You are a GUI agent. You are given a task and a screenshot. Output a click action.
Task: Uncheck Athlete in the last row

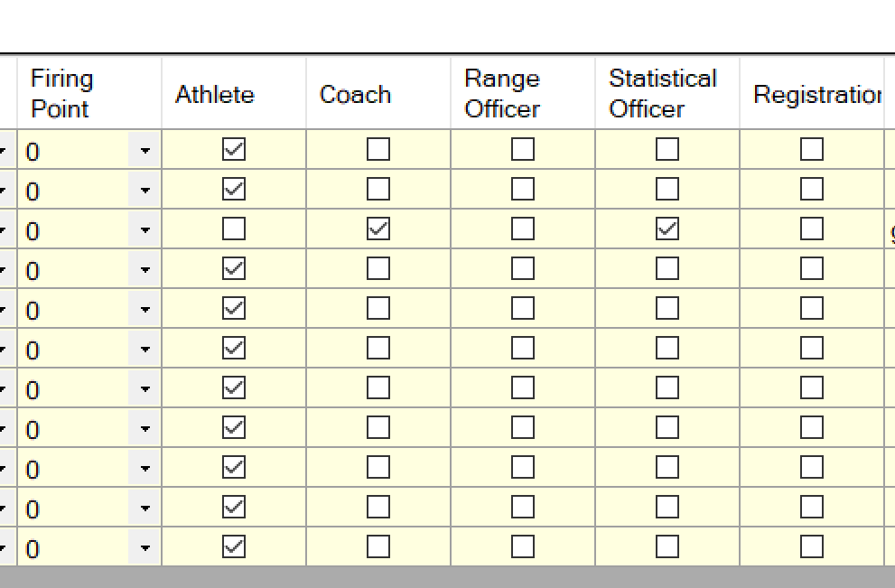(x=233, y=546)
